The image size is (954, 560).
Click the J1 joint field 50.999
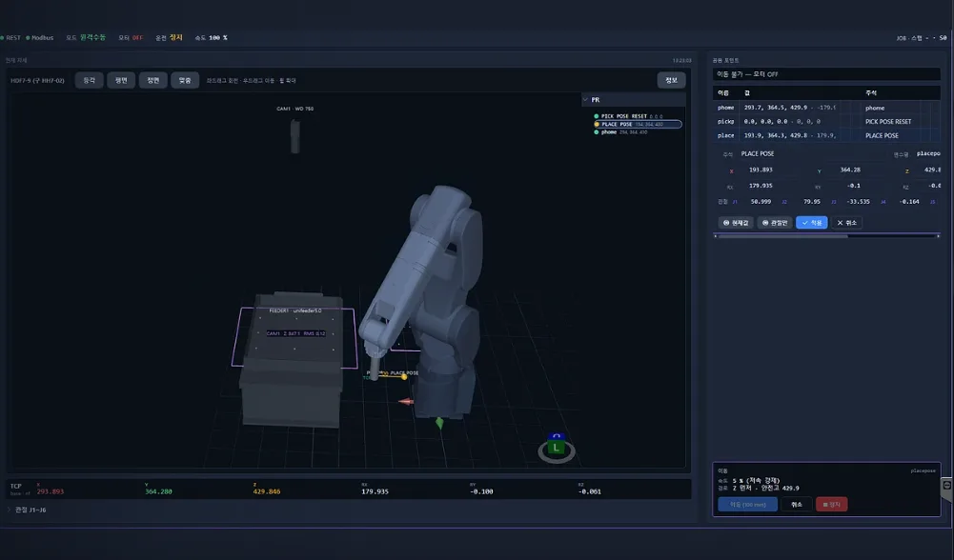tap(761, 202)
